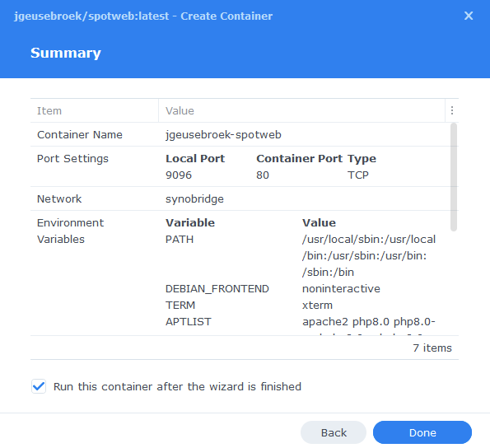Select the Environment Variables row label
490x448 pixels.
pyautogui.click(x=70, y=231)
